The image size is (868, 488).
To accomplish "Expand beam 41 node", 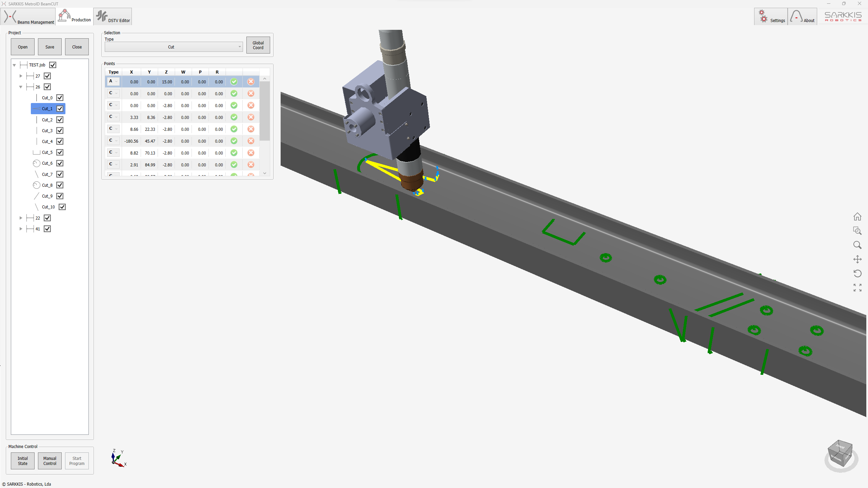I will 21,229.
